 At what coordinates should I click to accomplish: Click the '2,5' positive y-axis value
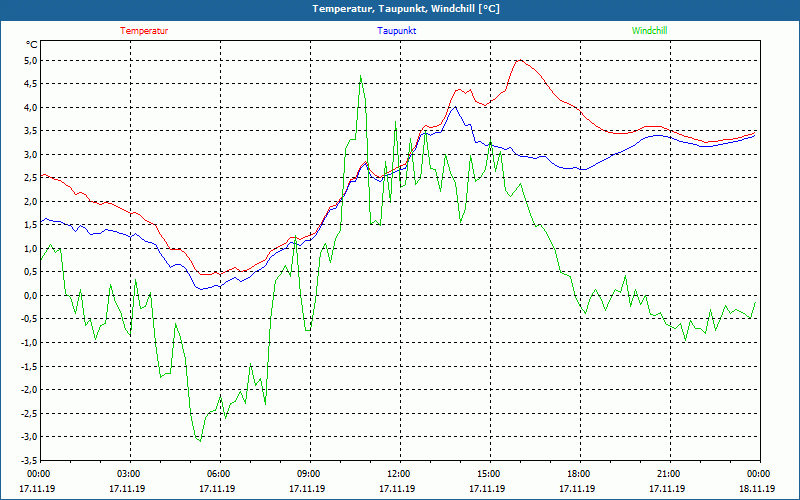31,178
